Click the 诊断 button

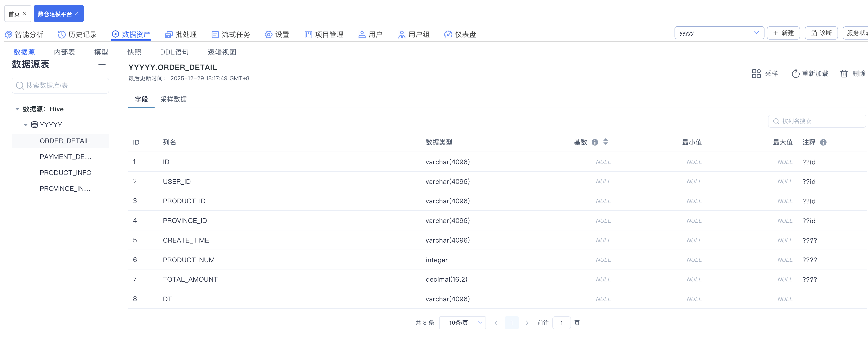tap(821, 33)
